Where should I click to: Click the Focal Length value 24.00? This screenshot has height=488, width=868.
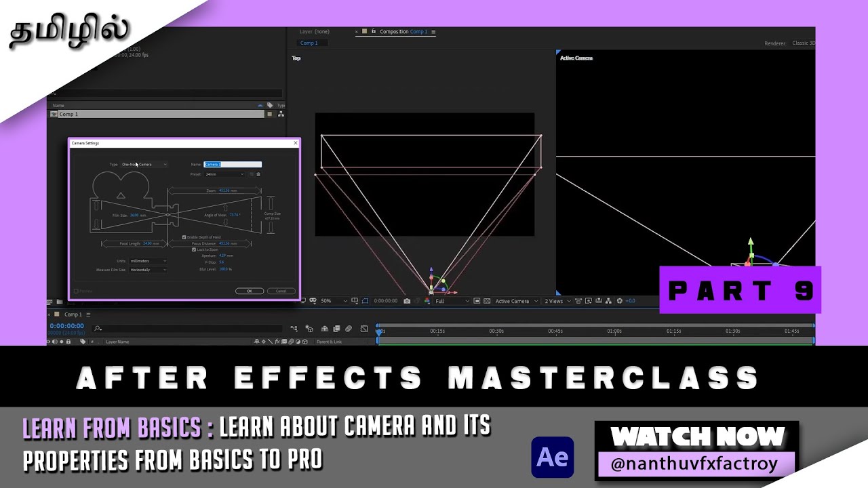[x=147, y=243]
